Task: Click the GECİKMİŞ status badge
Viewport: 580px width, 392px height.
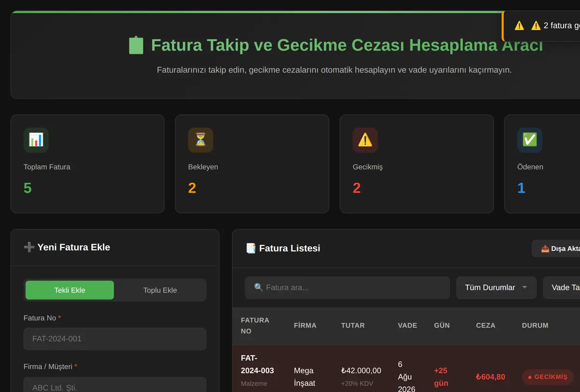Action: pyautogui.click(x=548, y=377)
